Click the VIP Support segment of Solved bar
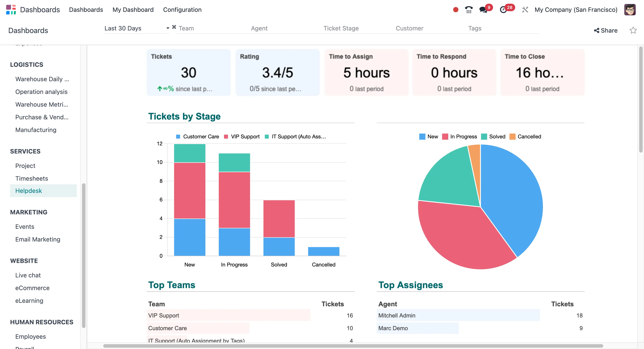The width and height of the screenshot is (644, 349). click(x=279, y=219)
